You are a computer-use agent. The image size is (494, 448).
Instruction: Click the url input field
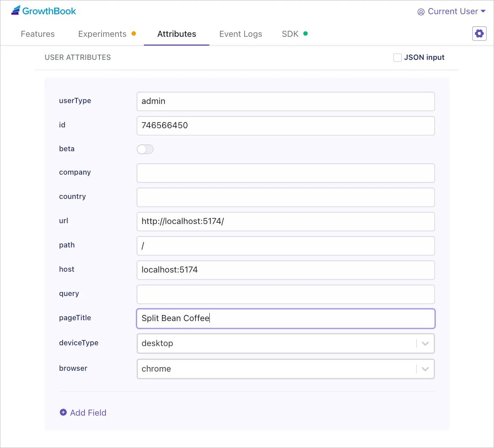(x=286, y=222)
